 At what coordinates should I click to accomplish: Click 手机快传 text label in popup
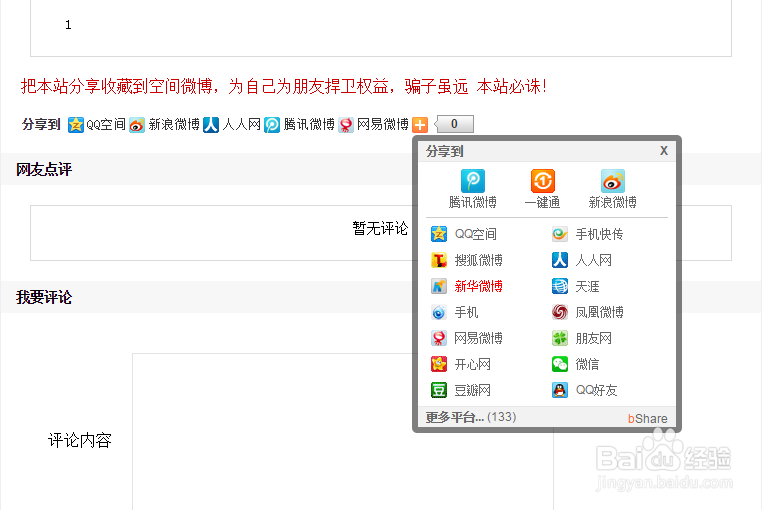click(599, 234)
